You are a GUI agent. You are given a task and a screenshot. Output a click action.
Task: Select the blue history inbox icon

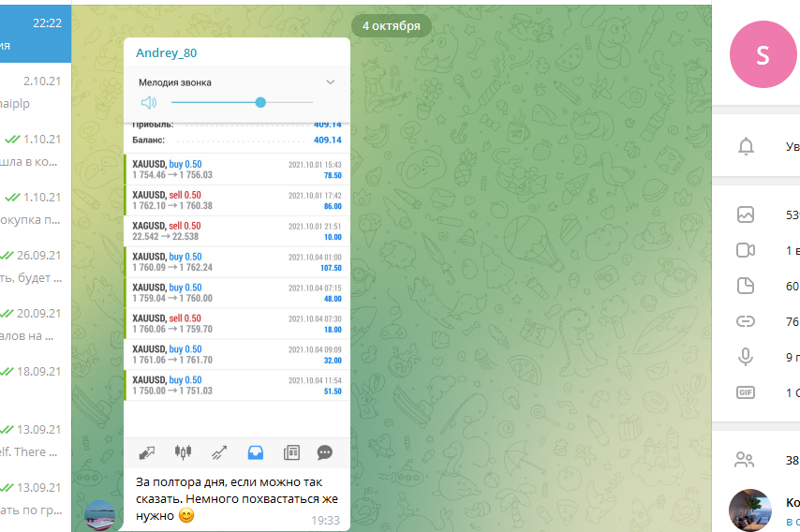[256, 452]
